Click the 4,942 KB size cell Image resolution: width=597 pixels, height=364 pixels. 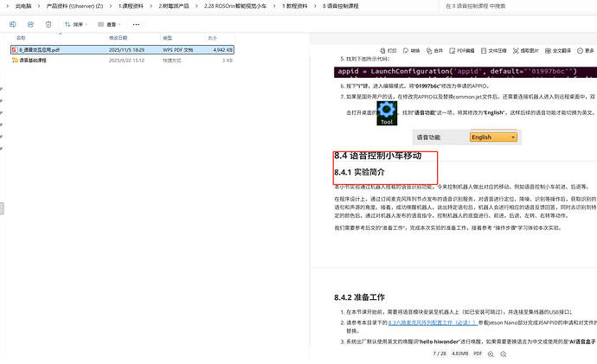coord(222,50)
